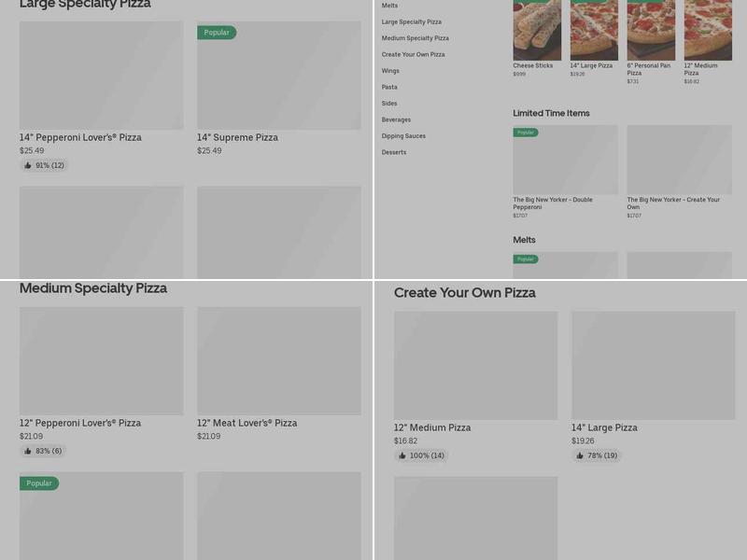Open the Desserts category
This screenshot has height=560, width=747.
393,152
